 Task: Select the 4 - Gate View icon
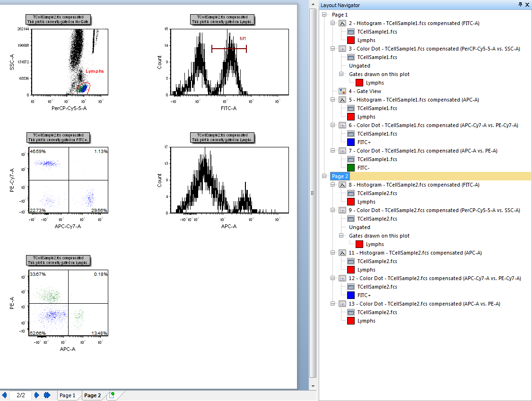[x=342, y=91]
